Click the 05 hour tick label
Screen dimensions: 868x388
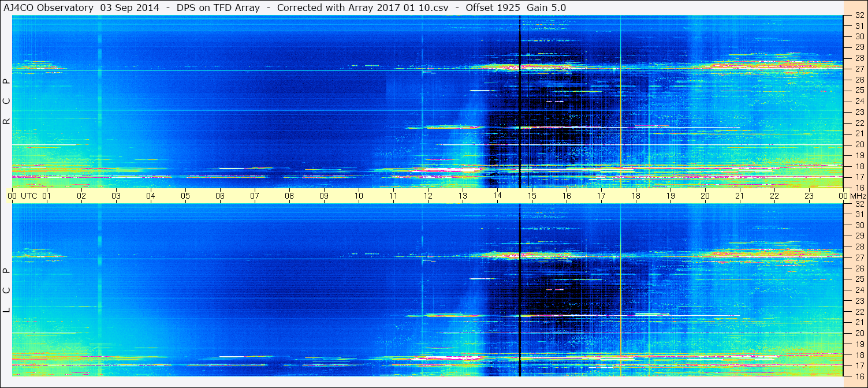point(185,196)
